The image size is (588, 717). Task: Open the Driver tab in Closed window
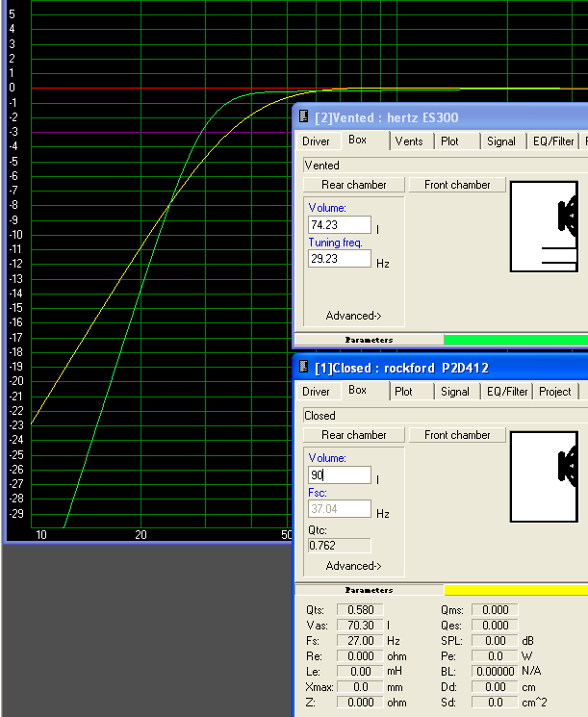tap(316, 392)
